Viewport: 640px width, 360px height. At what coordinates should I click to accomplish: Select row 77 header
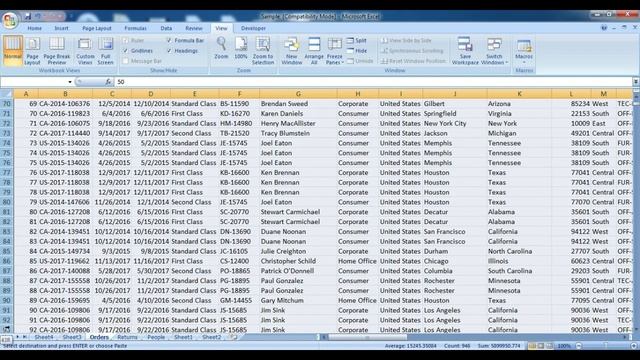(7, 173)
